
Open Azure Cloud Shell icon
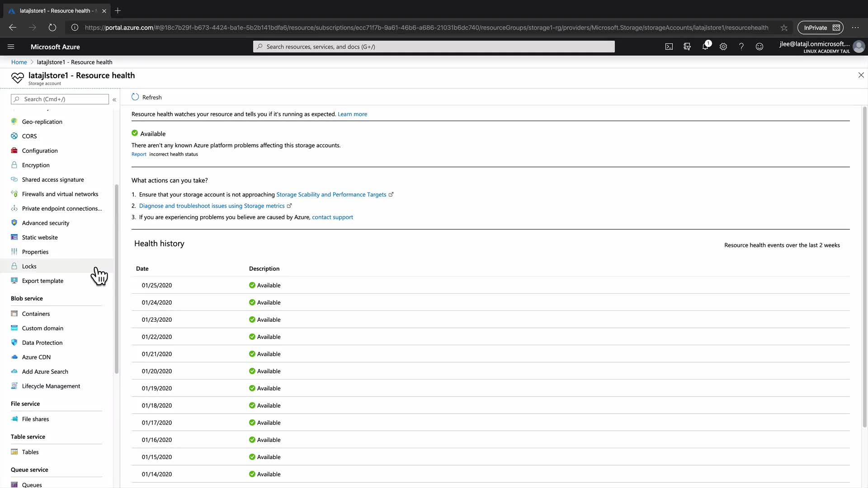pos(669,47)
